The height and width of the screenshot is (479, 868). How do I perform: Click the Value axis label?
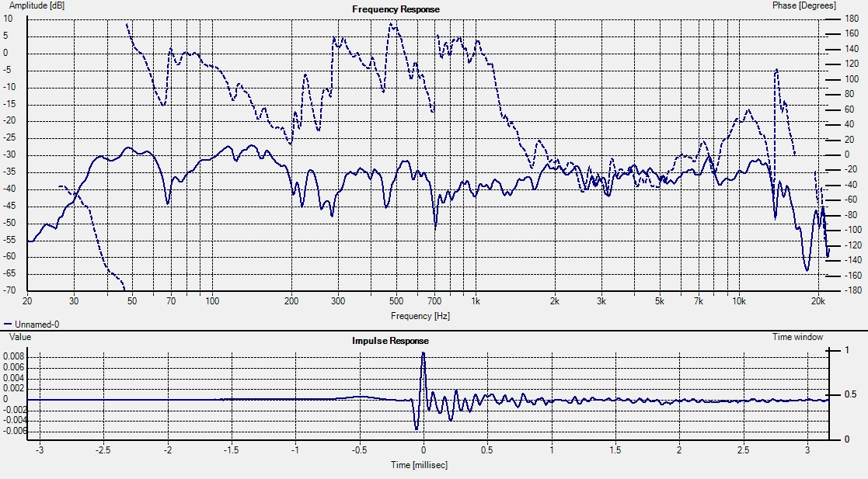[20, 337]
